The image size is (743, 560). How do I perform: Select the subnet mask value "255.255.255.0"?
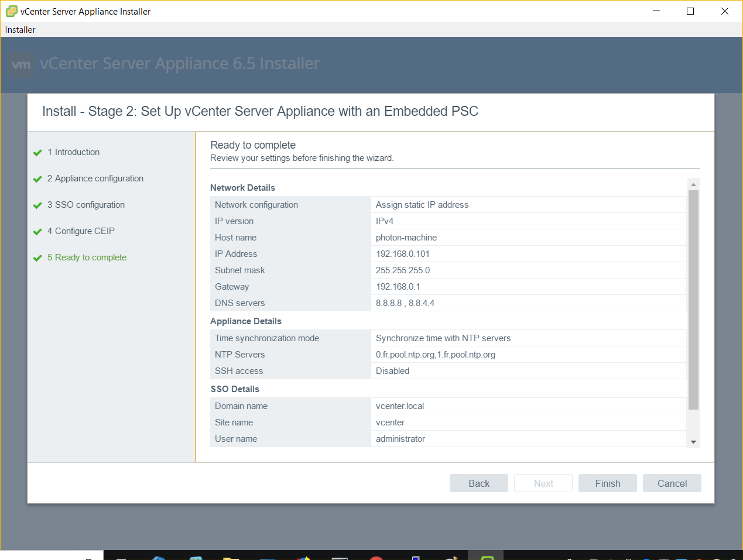point(403,270)
